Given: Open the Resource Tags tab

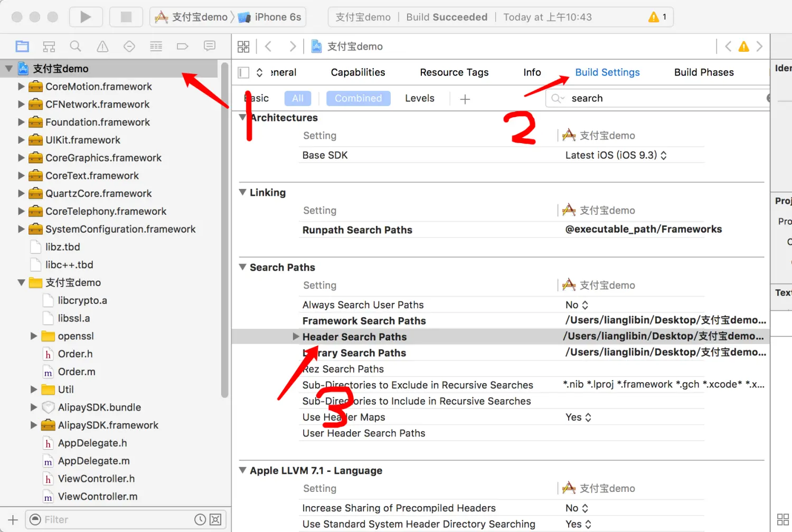Looking at the screenshot, I should [x=455, y=72].
